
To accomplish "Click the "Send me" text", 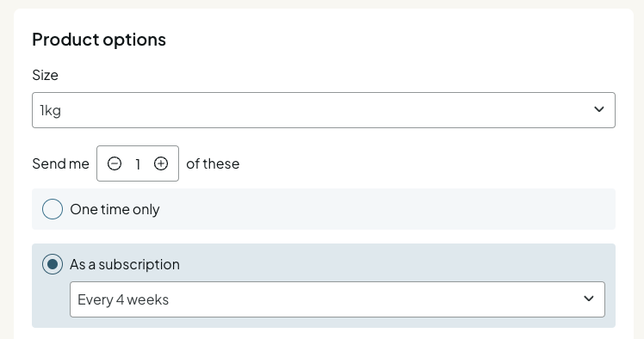I will coord(61,163).
